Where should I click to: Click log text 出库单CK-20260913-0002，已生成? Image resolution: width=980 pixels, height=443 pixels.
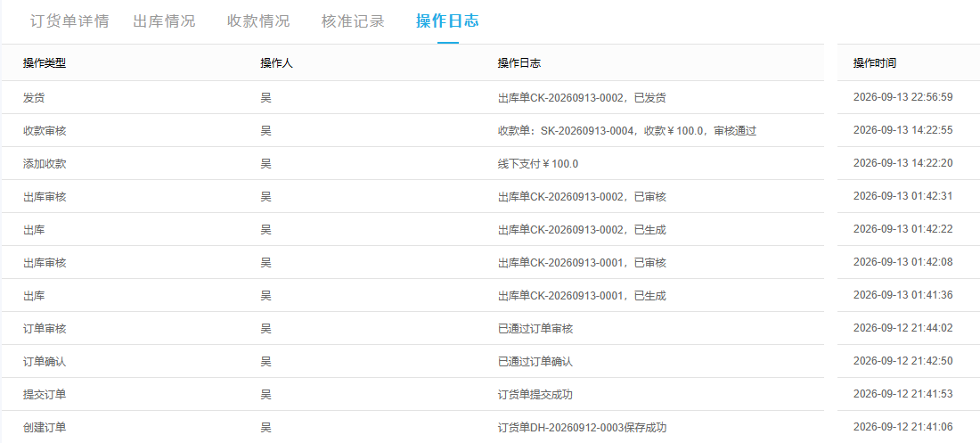tap(582, 230)
